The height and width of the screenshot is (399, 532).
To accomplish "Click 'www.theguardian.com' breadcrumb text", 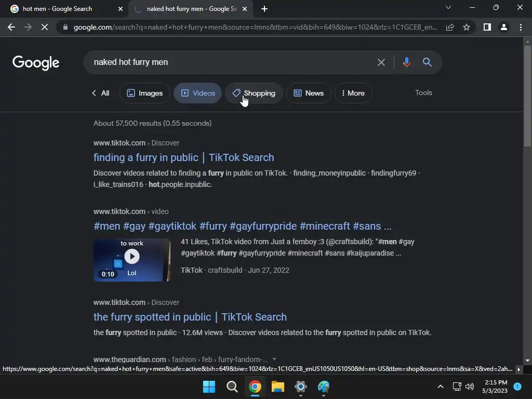I will [129, 360].
